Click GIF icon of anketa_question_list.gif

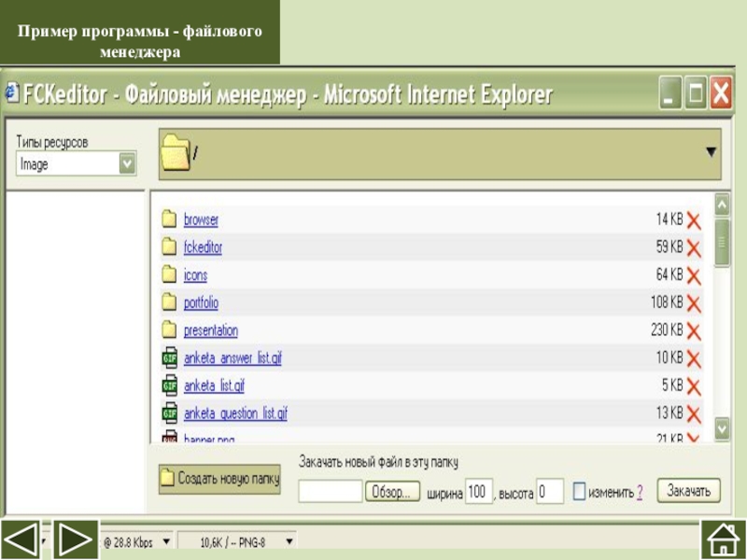(x=170, y=413)
